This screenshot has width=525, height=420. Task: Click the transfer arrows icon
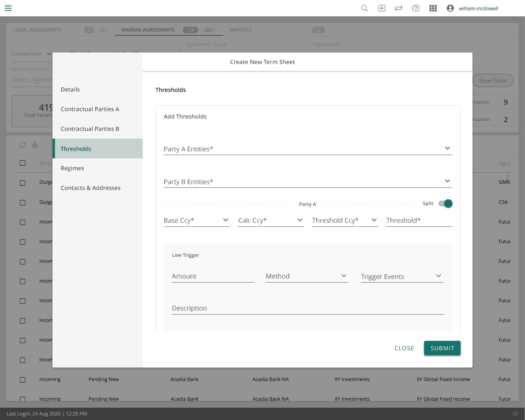click(x=399, y=8)
